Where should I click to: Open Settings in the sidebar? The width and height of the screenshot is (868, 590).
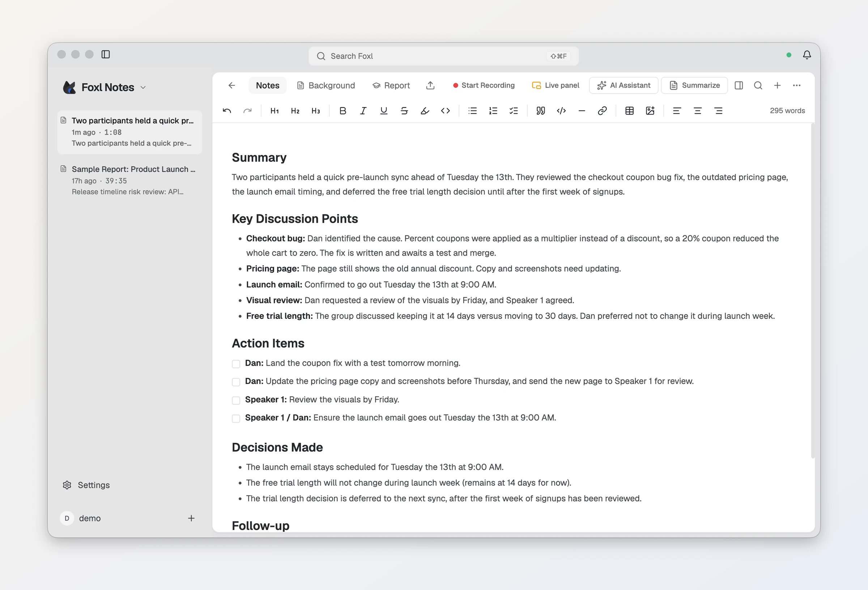[86, 485]
